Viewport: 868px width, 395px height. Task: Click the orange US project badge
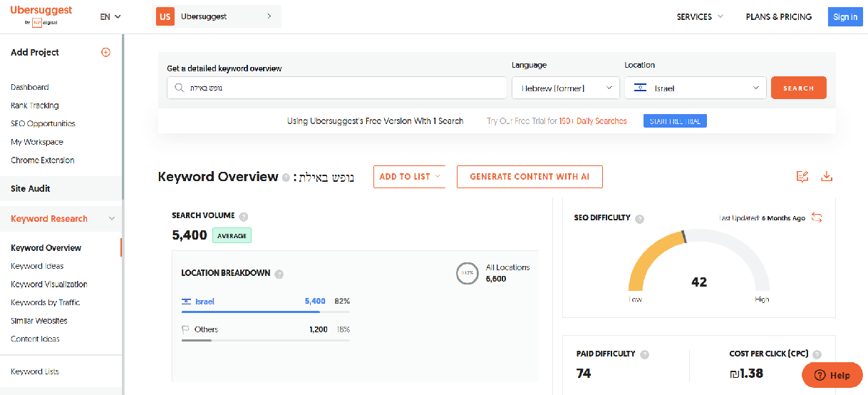pyautogui.click(x=165, y=16)
